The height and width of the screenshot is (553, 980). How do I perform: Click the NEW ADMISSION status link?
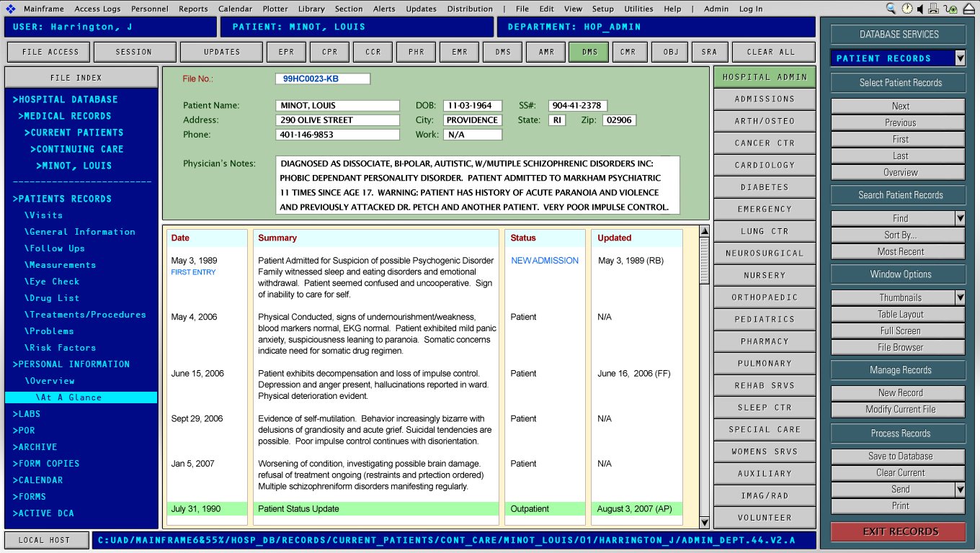(545, 261)
